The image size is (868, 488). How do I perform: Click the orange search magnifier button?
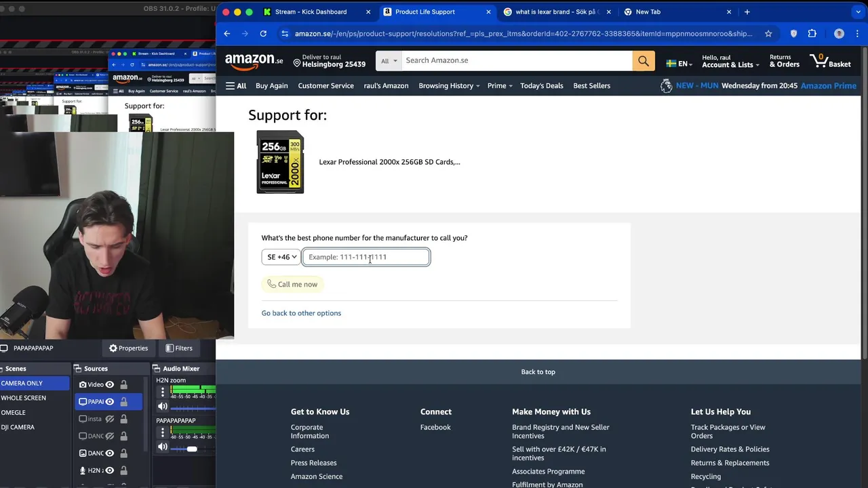[643, 60]
